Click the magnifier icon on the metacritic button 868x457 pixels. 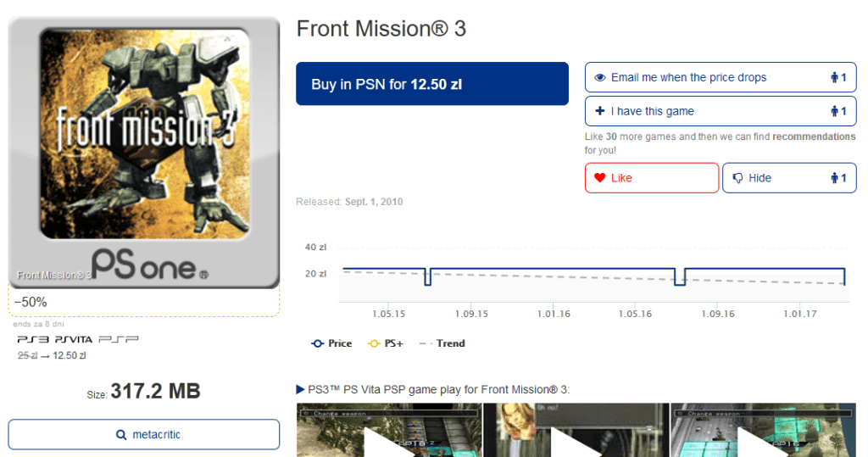click(x=121, y=435)
